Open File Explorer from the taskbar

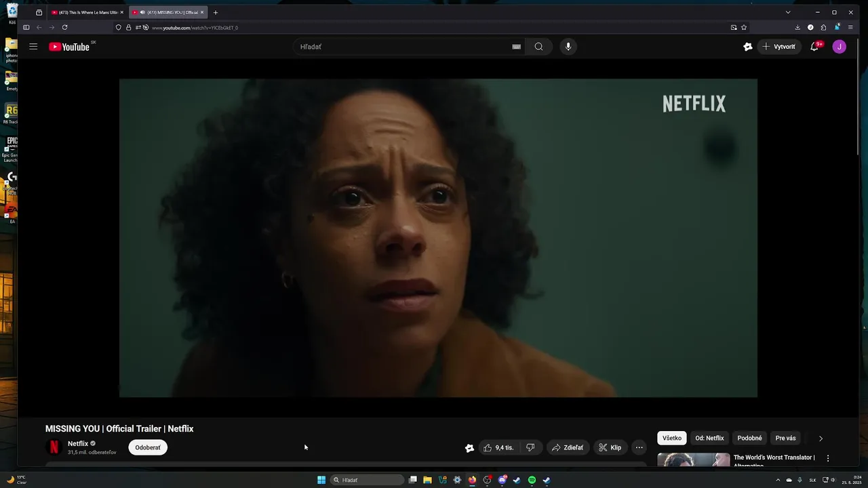point(427,480)
